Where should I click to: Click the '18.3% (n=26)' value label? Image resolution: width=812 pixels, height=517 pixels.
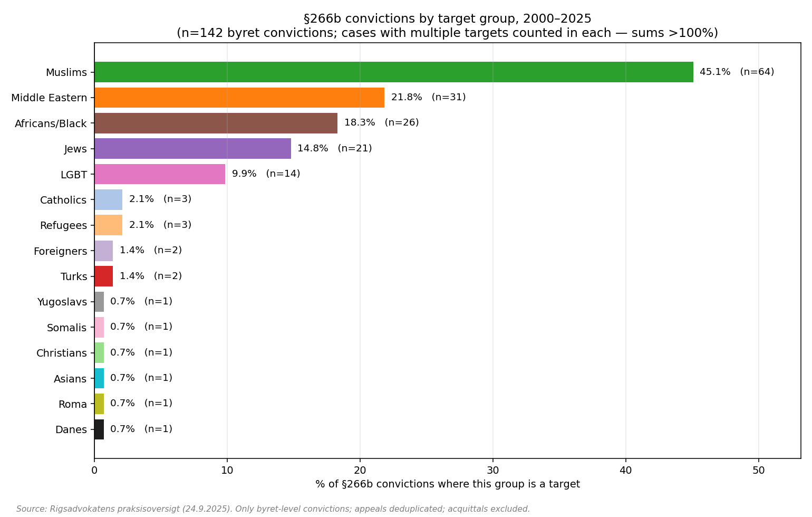(x=382, y=122)
